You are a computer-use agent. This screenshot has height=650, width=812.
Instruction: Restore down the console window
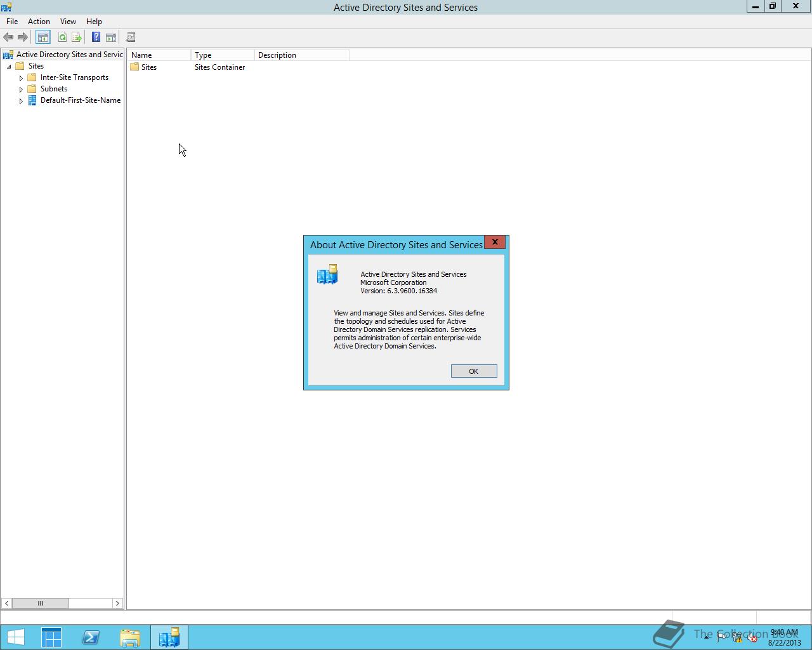pos(773,6)
